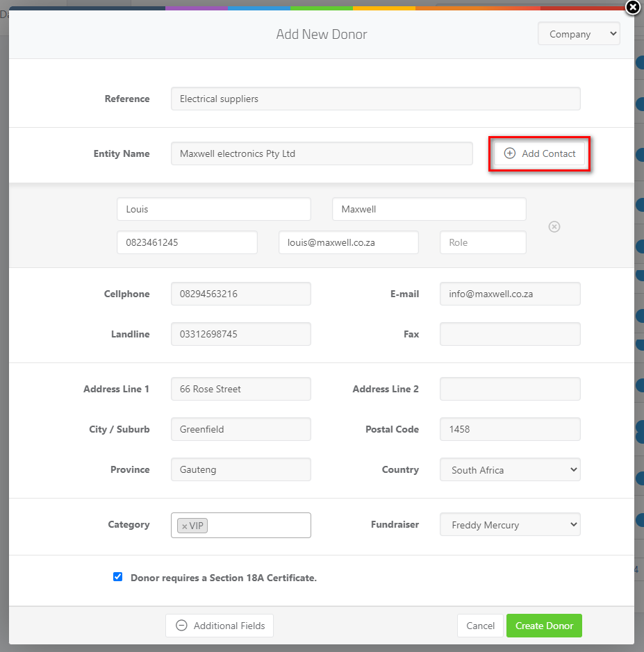Click the Add Contact button
This screenshot has width=644, height=652.
(540, 153)
